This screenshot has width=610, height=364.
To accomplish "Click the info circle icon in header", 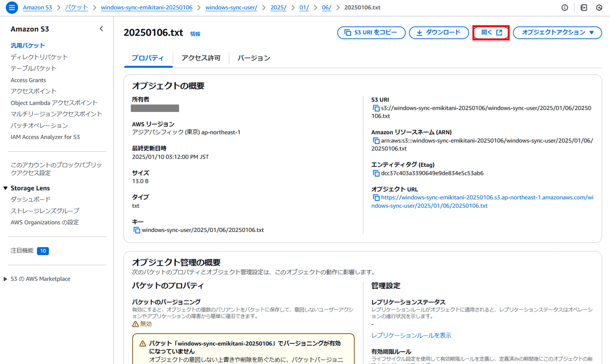I will (x=565, y=7).
